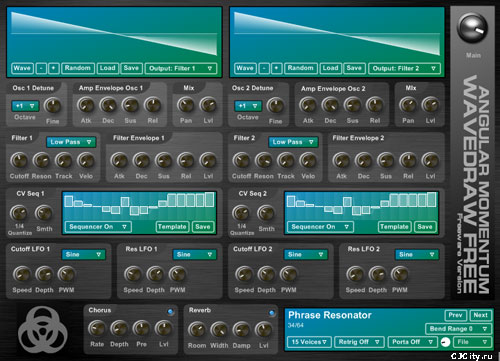500x361 pixels.
Task: Open the Osc 1 Detune Octave dropdown
Action: tap(25, 106)
